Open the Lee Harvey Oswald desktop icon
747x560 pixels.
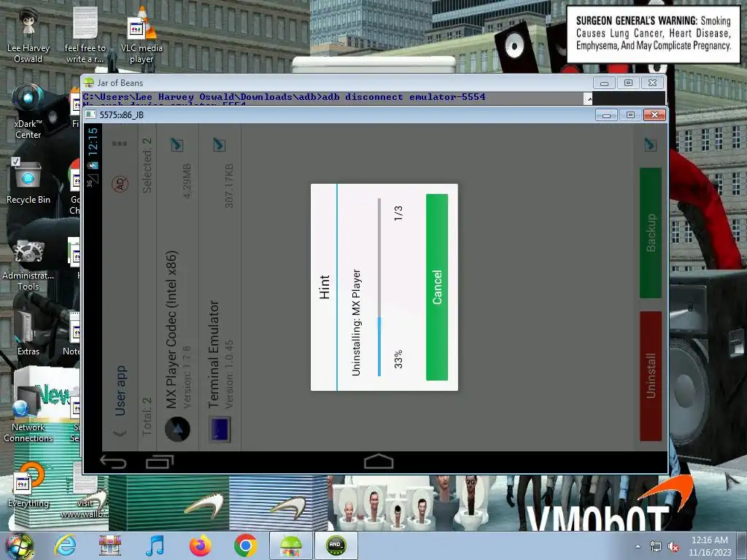28,34
